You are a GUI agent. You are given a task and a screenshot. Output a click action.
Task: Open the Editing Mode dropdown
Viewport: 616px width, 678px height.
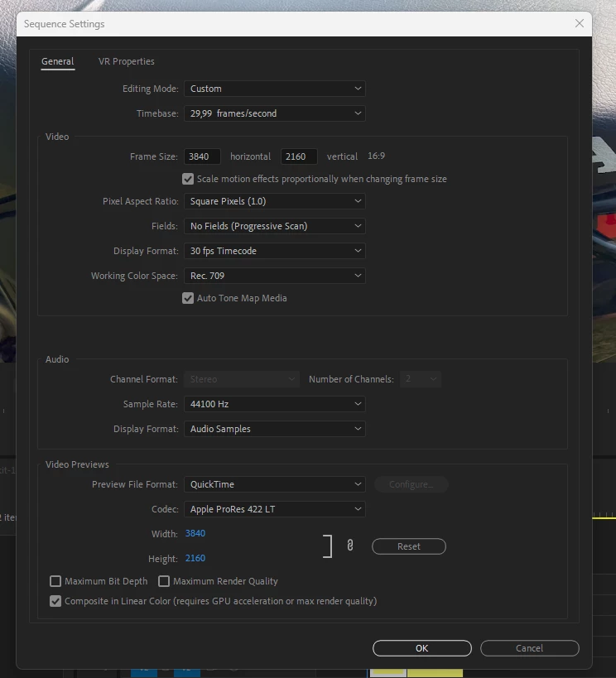tap(275, 89)
